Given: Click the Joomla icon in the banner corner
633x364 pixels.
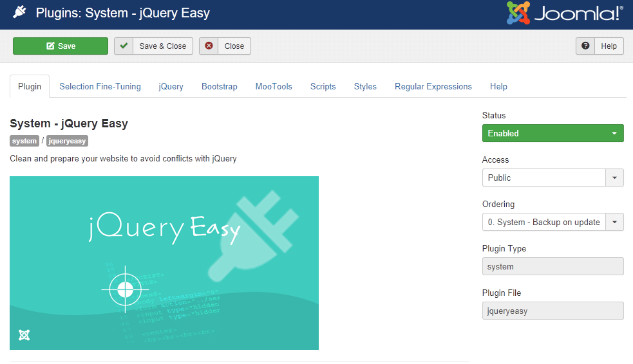Looking at the screenshot, I should click(x=24, y=335).
